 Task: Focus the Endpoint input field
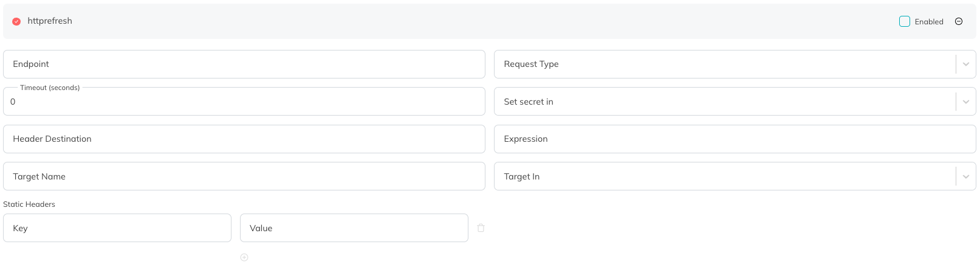click(244, 64)
